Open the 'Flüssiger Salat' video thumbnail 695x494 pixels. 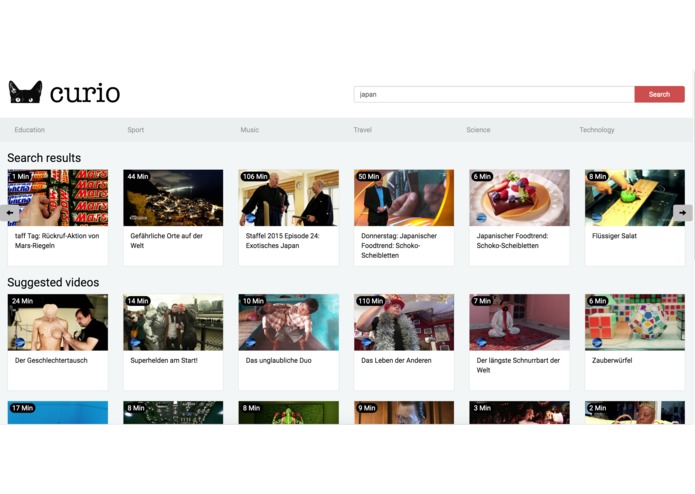(x=635, y=198)
